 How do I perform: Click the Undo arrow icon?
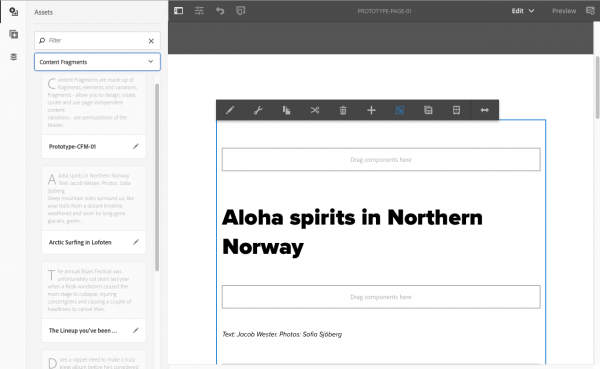click(x=220, y=11)
